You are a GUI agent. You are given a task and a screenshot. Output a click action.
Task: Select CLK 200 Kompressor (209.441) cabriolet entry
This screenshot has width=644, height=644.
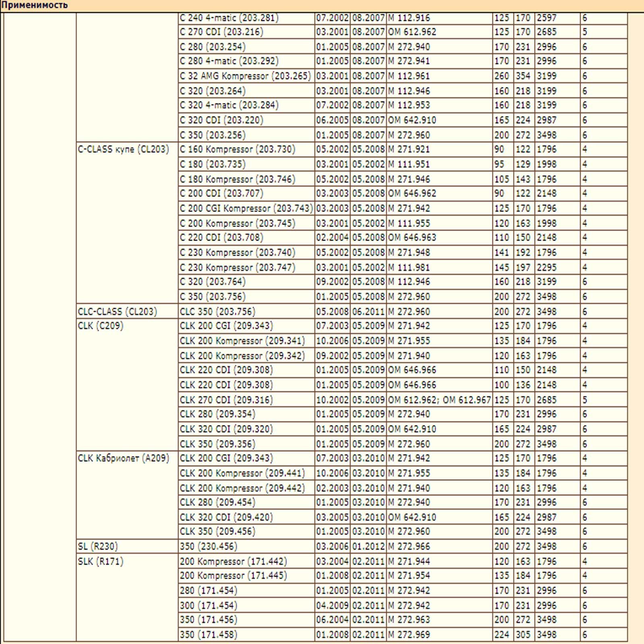click(x=242, y=473)
